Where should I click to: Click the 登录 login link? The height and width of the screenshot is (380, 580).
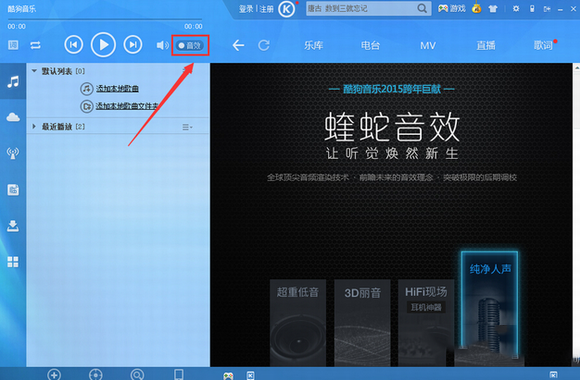246,9
